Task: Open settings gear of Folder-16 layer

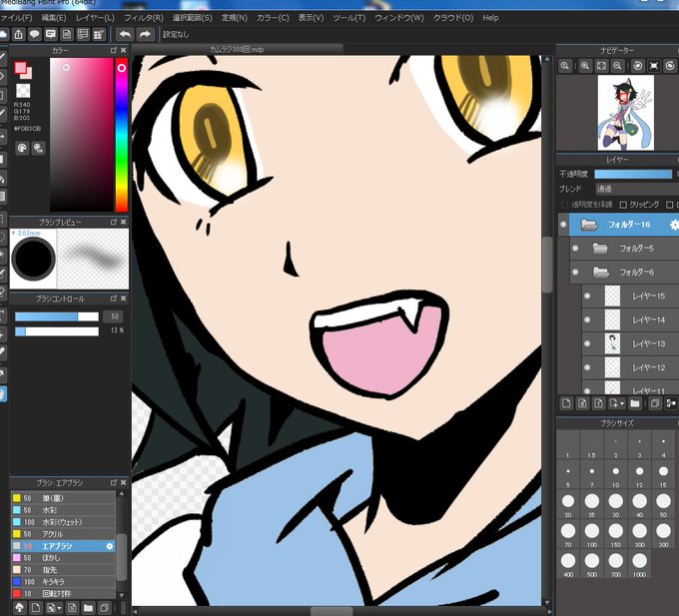Action: click(x=674, y=225)
